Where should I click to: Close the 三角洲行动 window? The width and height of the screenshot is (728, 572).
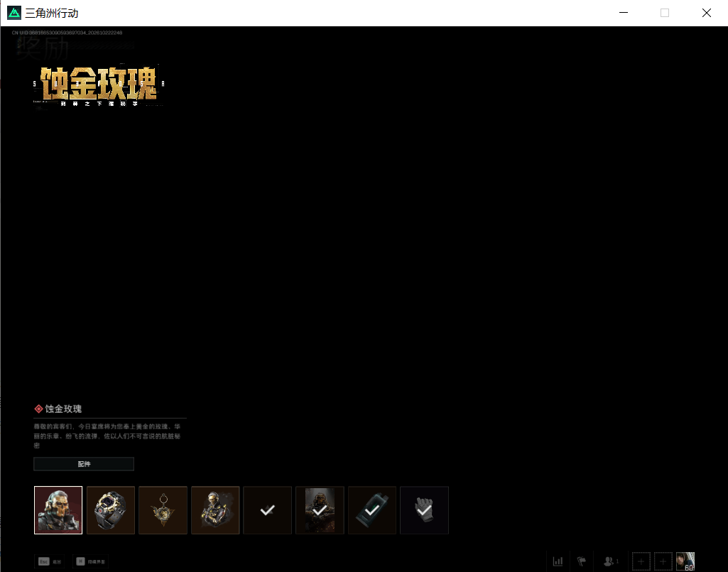[707, 13]
